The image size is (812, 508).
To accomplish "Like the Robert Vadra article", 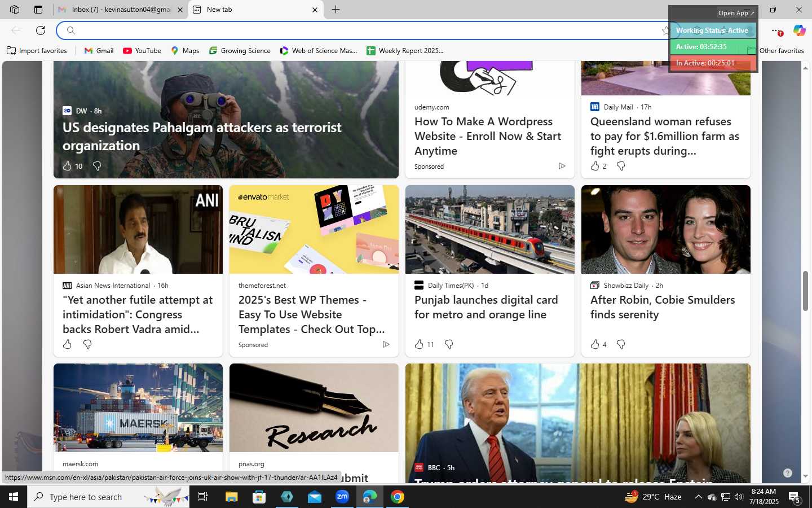I will tap(67, 344).
